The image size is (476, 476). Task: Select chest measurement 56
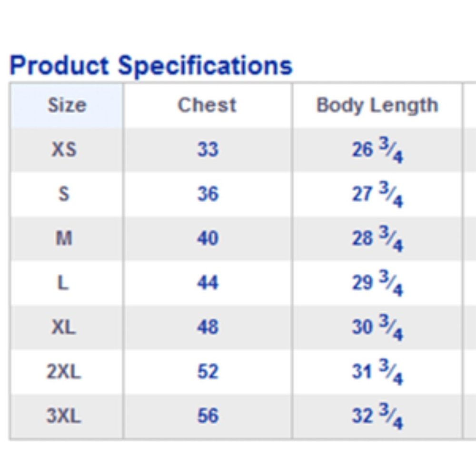(208, 416)
